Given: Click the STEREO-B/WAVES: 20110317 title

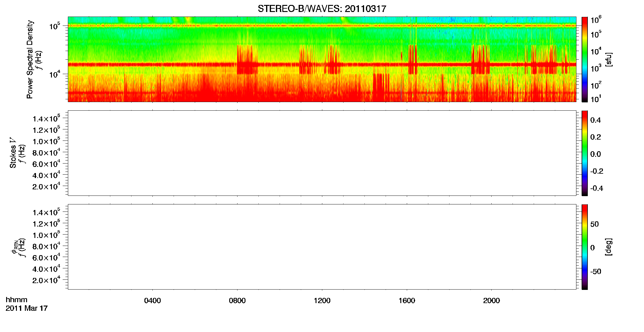Looking at the screenshot, I should (322, 9).
